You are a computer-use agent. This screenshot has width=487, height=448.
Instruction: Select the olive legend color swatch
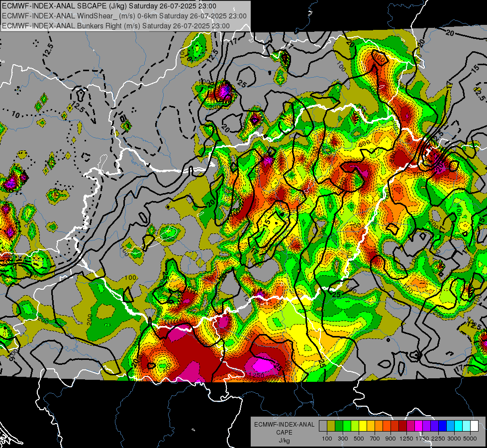click(x=331, y=426)
